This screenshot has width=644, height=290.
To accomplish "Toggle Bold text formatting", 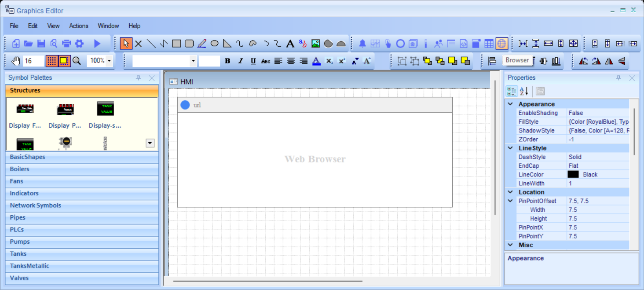I will [x=227, y=61].
